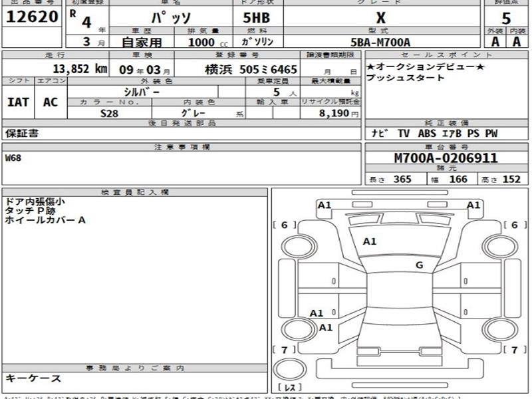The image size is (532, 399).
Task: Select the displacement 1000 cc
Action: click(207, 43)
